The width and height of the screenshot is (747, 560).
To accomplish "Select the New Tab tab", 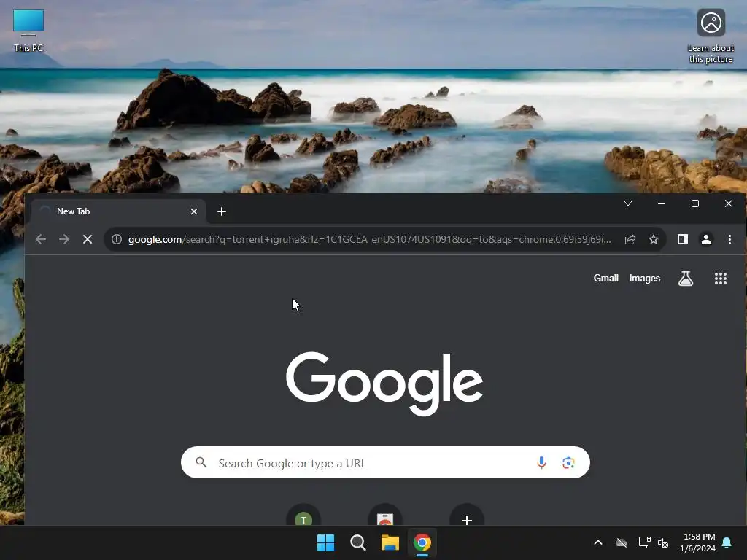I will pos(118,211).
